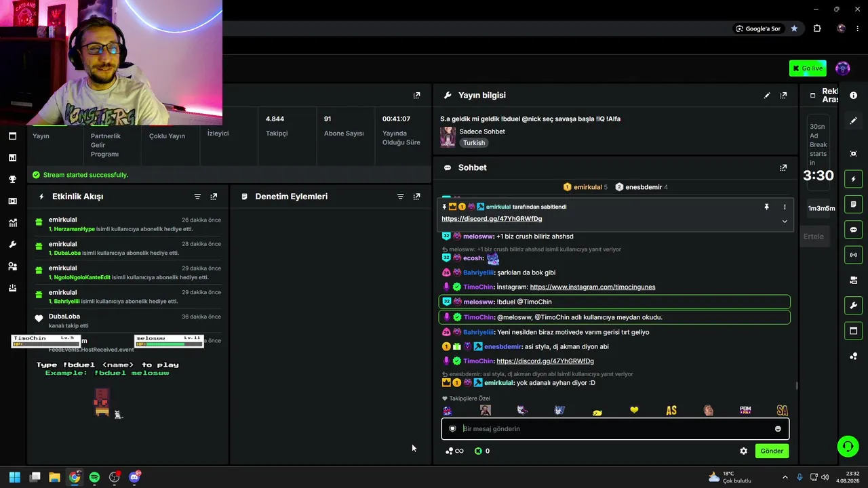Click Google'a Sor in the address bar
The width and height of the screenshot is (868, 488).
pos(758,28)
